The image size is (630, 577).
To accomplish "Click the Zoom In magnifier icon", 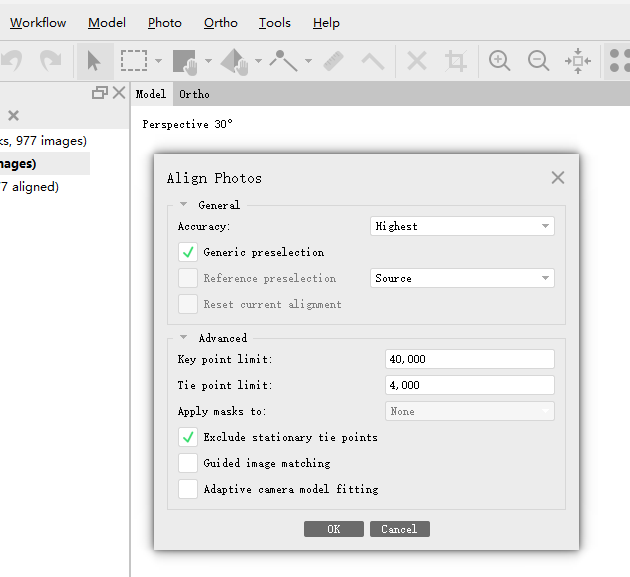I will tap(499, 61).
